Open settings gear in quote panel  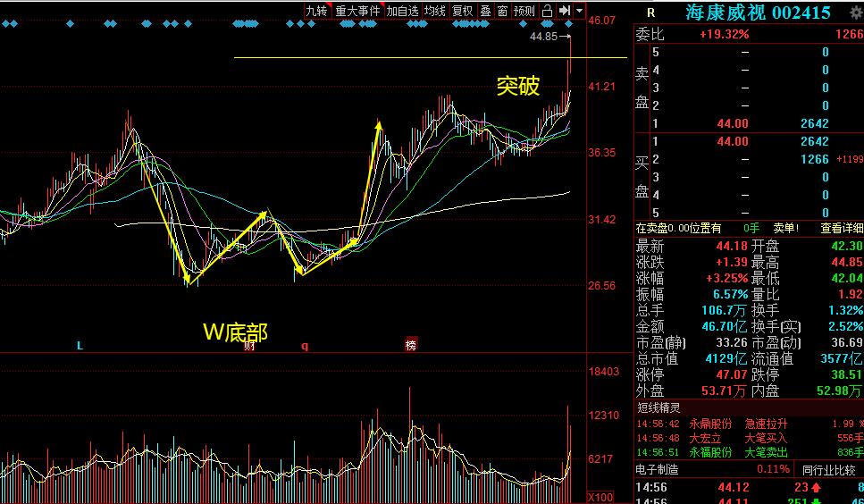click(x=858, y=13)
